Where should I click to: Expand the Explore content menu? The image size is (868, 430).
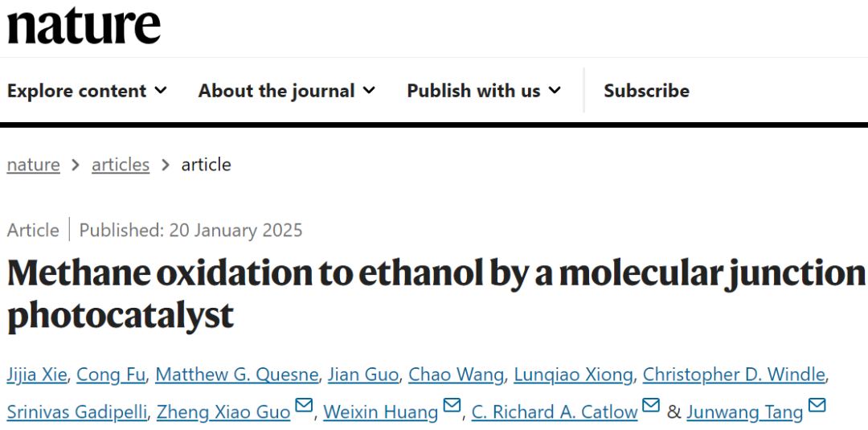point(87,91)
